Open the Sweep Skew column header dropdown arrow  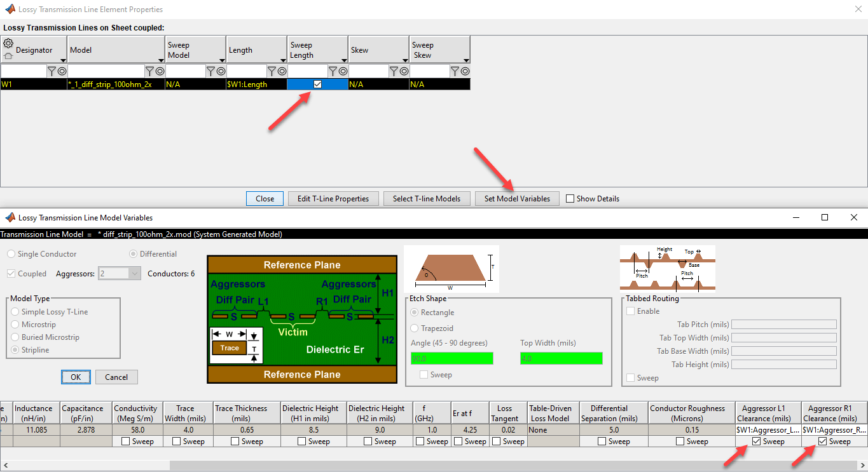466,60
